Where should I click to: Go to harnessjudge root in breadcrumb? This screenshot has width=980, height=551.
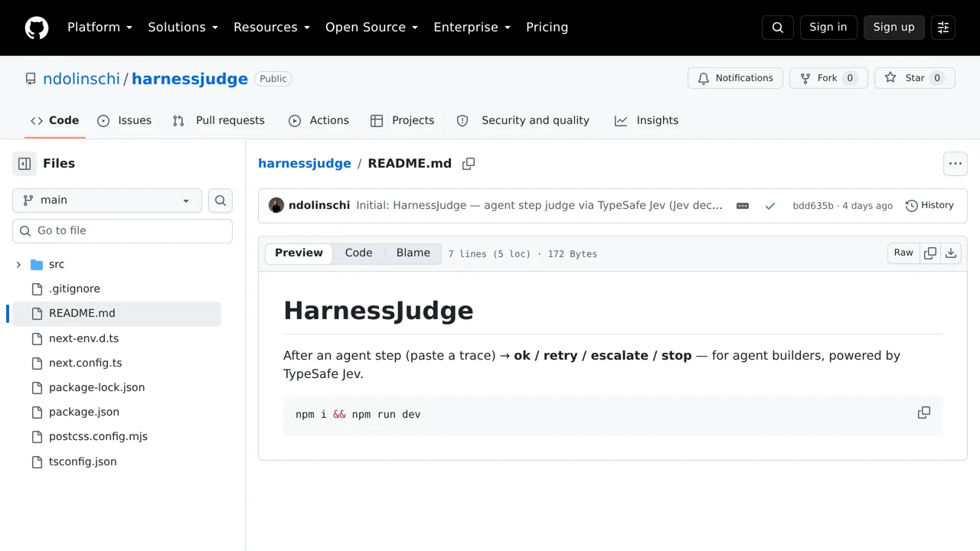pos(305,164)
